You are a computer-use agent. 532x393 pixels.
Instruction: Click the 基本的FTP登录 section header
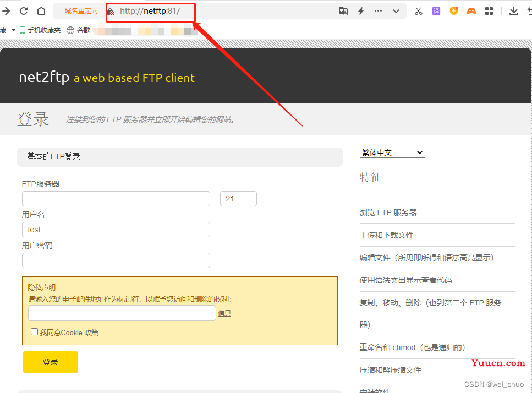coord(53,156)
